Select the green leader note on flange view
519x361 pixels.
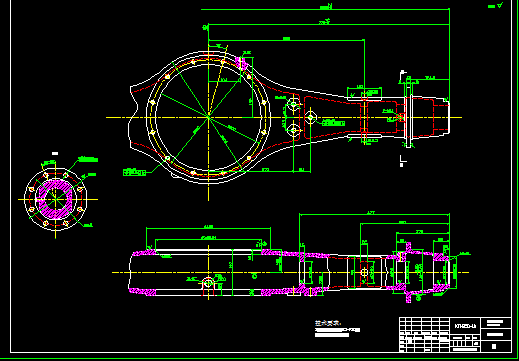point(88,159)
